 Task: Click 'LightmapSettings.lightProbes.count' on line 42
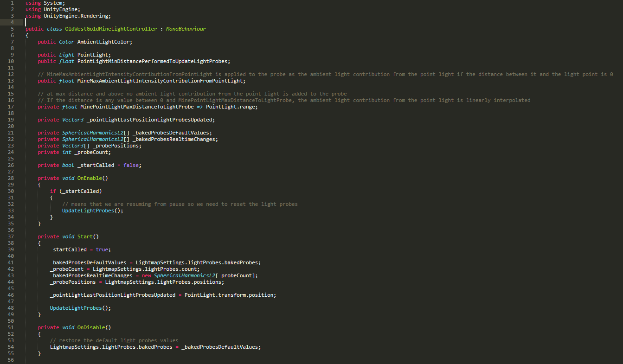tap(145, 269)
